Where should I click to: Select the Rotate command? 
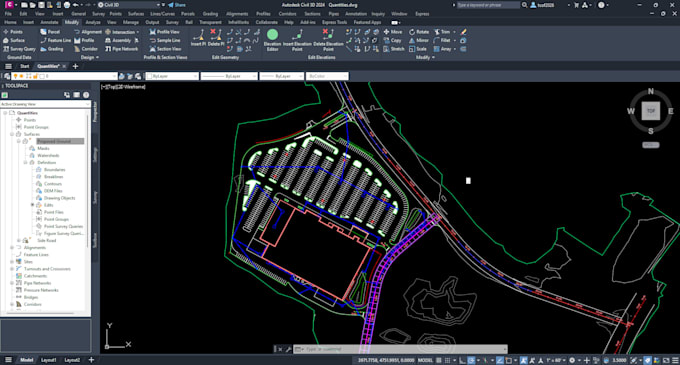(x=419, y=32)
